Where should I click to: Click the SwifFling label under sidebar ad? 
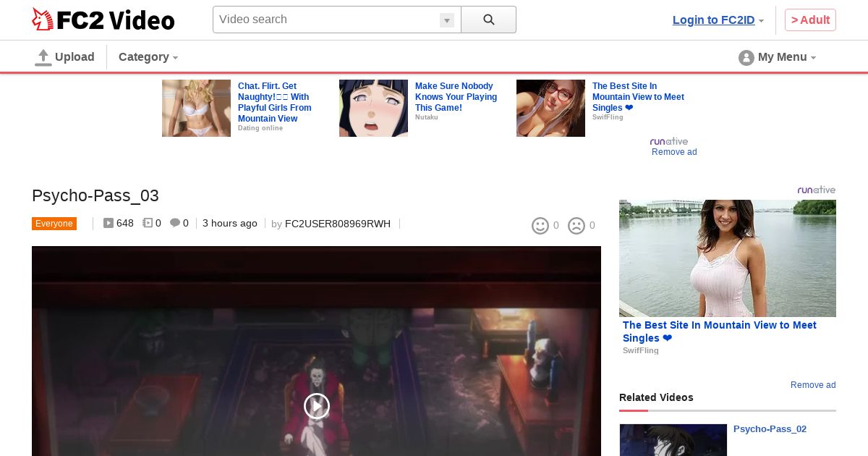641,350
